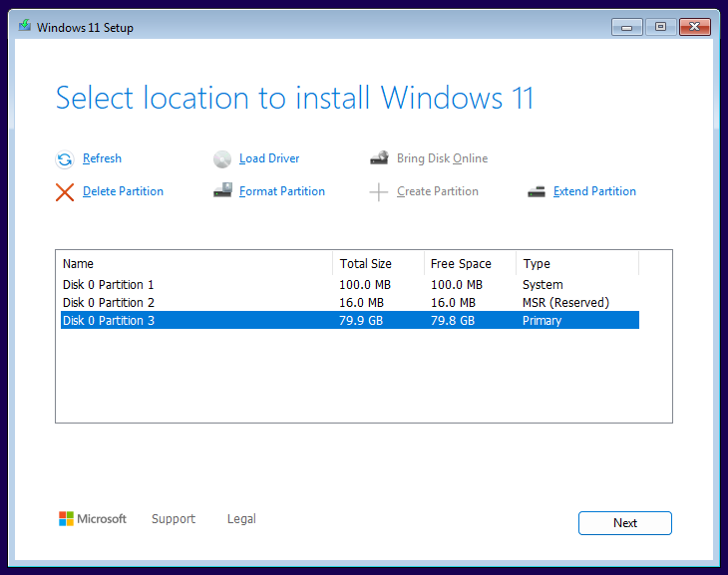Image resolution: width=728 pixels, height=575 pixels.
Task: Click the Windows Setup title bar icon
Action: point(25,25)
